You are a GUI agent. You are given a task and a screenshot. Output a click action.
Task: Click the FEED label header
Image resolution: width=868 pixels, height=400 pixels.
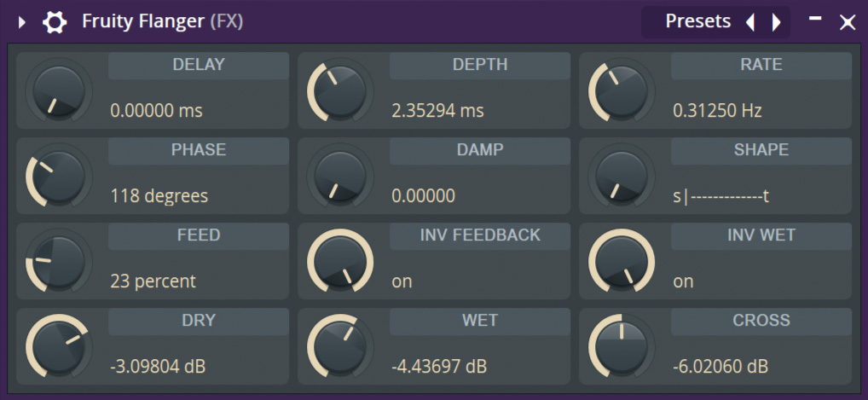198,236
